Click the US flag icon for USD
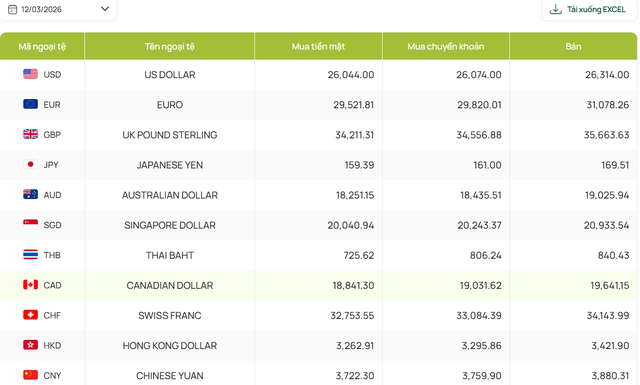This screenshot has height=385, width=640. pyautogui.click(x=30, y=74)
